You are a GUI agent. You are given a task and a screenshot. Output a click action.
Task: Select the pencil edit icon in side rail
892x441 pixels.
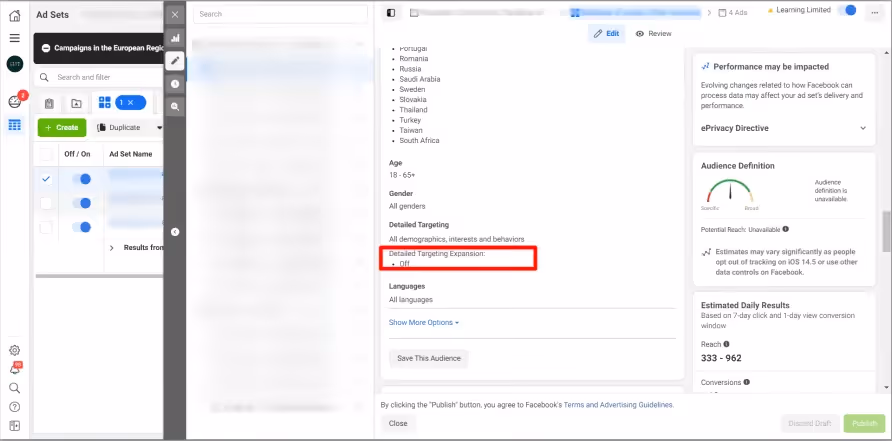(175, 60)
